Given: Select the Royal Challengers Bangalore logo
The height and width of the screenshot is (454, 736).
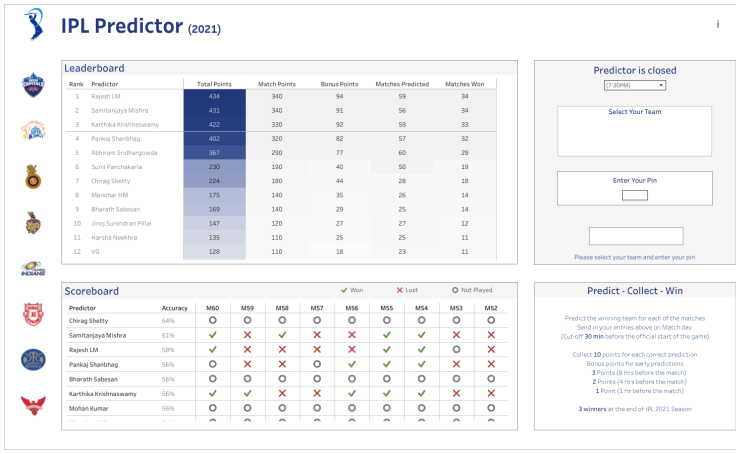Looking at the screenshot, I should click(x=33, y=177).
